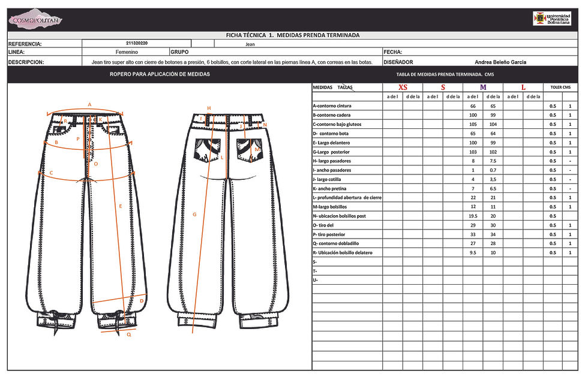Click the 'TOLER CMS' column header
The image size is (588, 380).
click(x=560, y=88)
